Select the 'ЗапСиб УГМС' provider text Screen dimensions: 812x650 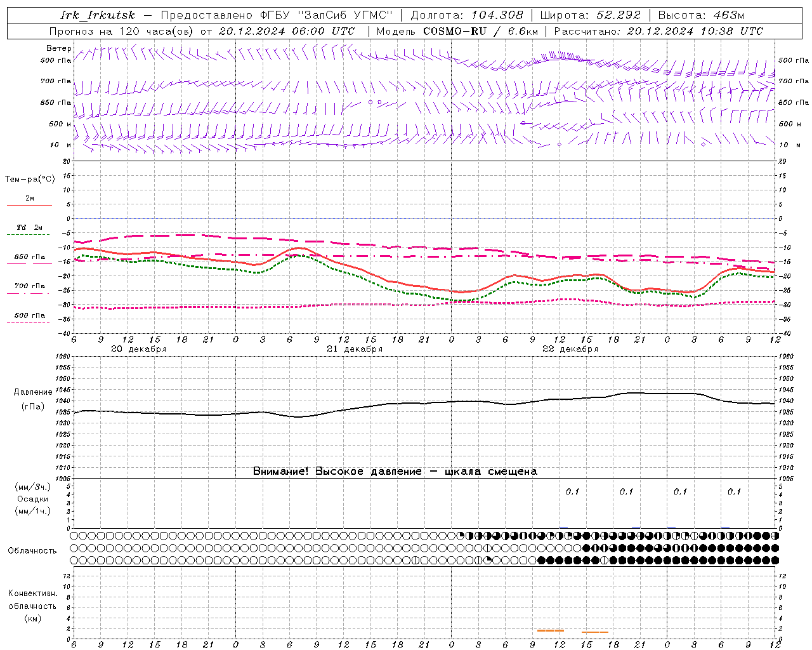pyautogui.click(x=345, y=15)
